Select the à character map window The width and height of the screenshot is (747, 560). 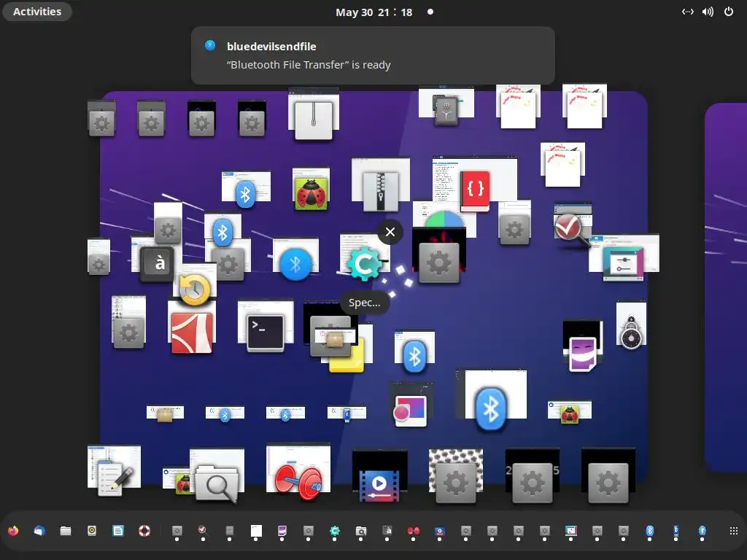click(x=157, y=260)
